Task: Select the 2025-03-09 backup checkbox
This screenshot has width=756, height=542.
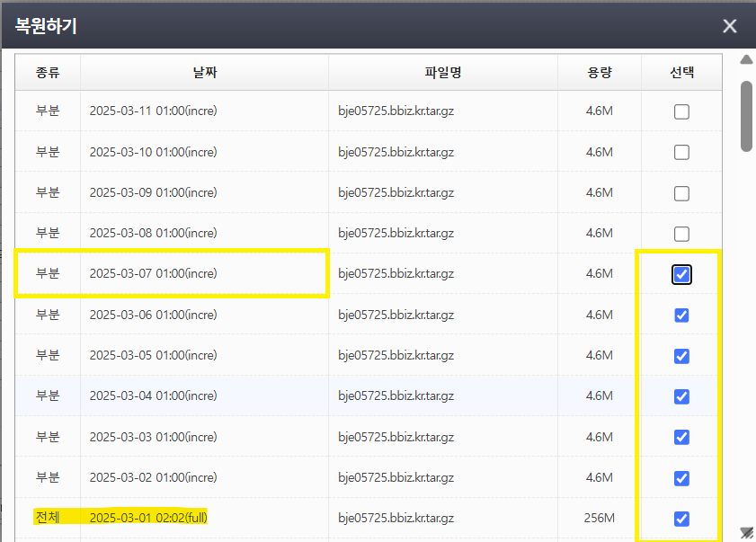Action: [681, 193]
